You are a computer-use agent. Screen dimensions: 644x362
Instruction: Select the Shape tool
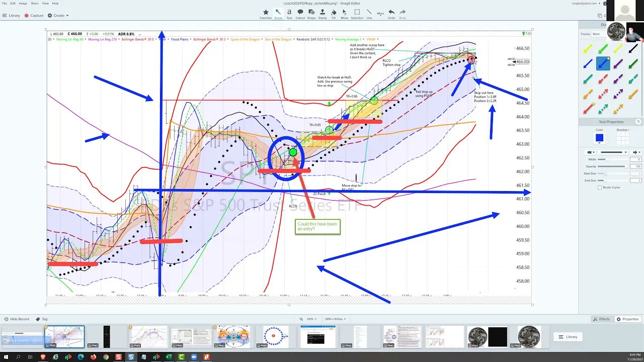(311, 14)
